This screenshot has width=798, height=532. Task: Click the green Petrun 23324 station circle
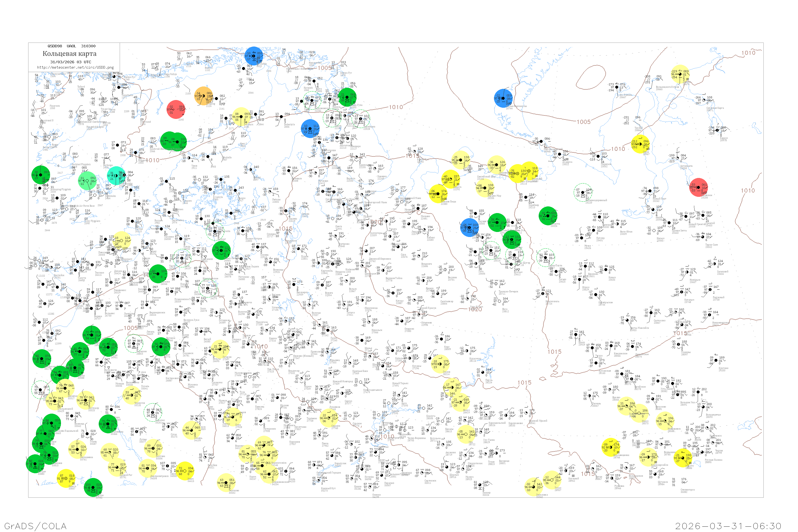[x=548, y=216]
